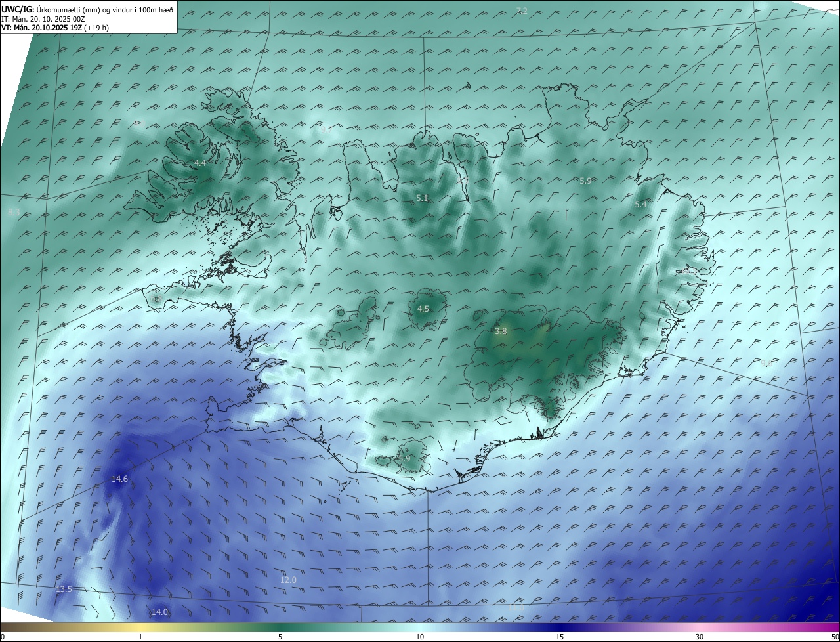The height and width of the screenshot is (642, 840).
Task: Click the "VT: Mán. 20.10.2025 19Z (+19 h)" line
Action: (55, 28)
